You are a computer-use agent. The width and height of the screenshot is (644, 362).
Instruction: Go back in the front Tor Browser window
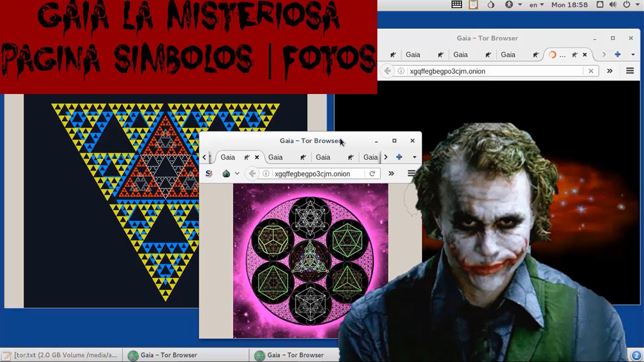[252, 173]
